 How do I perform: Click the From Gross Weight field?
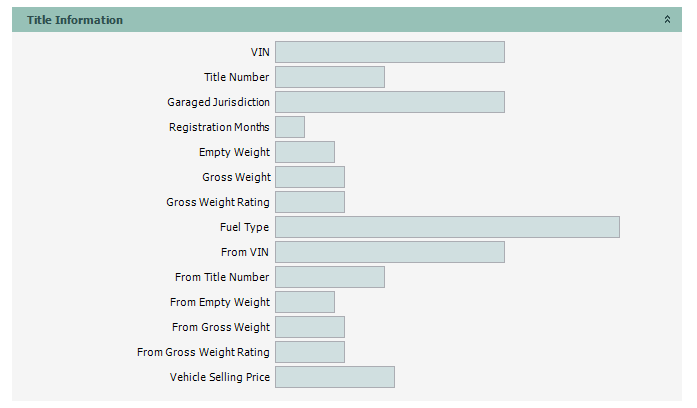309,327
